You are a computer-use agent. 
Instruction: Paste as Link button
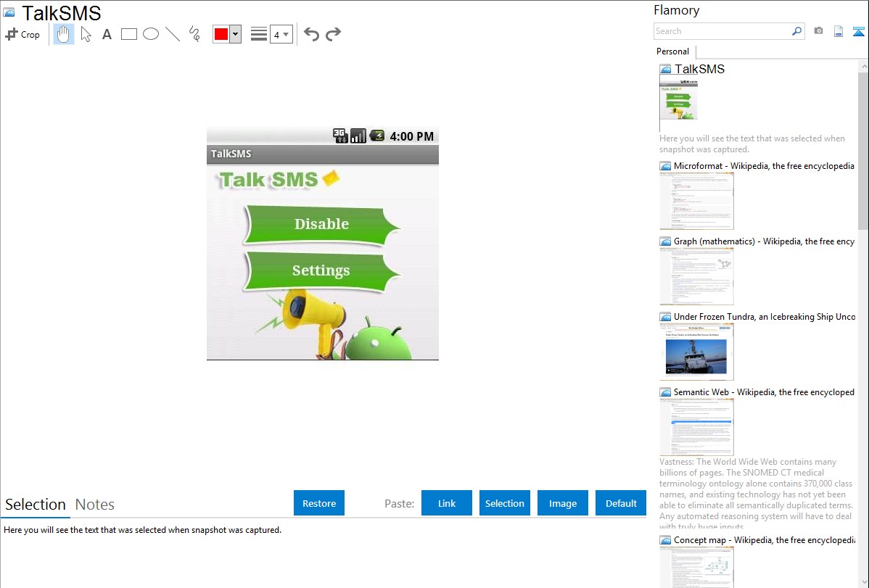coord(447,503)
